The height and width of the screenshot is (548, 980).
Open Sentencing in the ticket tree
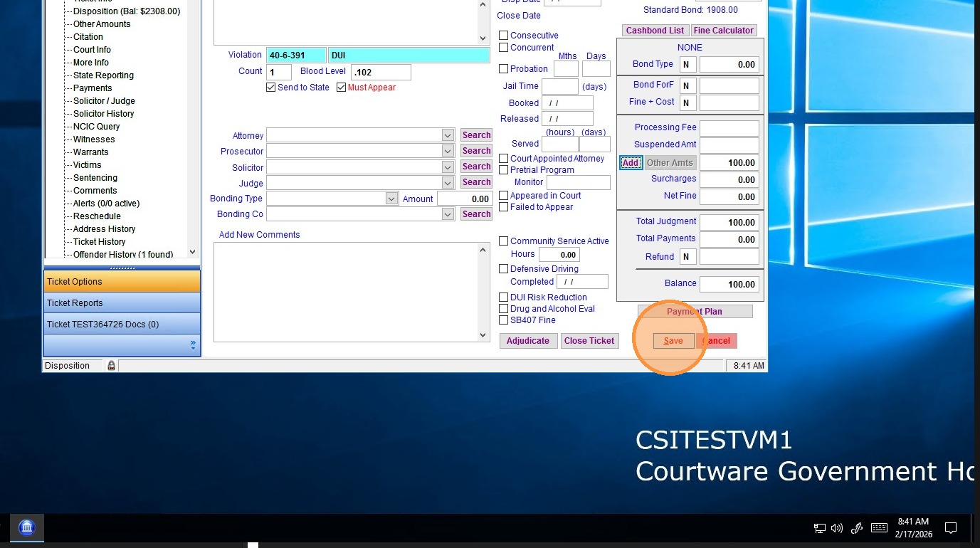pos(95,178)
